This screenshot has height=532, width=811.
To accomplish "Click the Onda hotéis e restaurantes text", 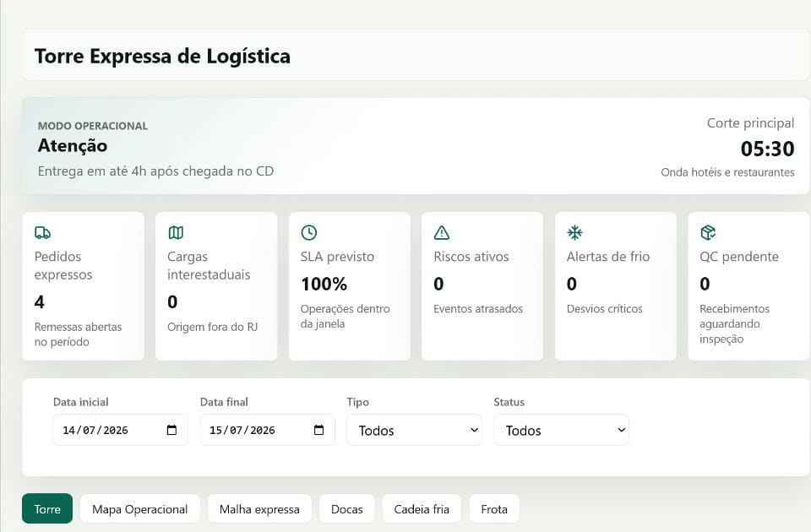I will pyautogui.click(x=727, y=172).
